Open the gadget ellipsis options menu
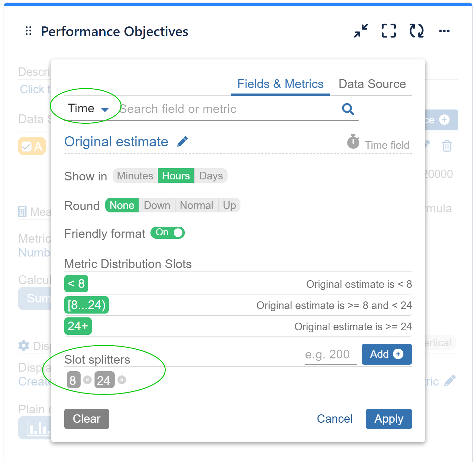 click(x=445, y=31)
